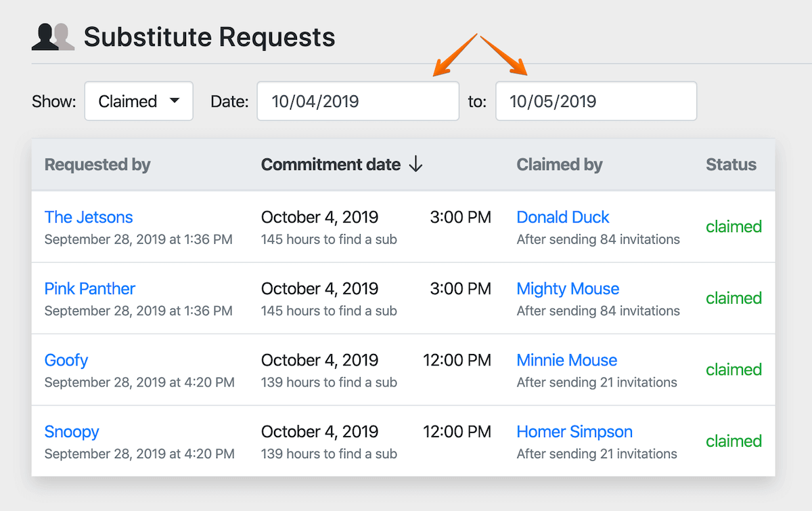Sort by Requested by column header

(97, 164)
